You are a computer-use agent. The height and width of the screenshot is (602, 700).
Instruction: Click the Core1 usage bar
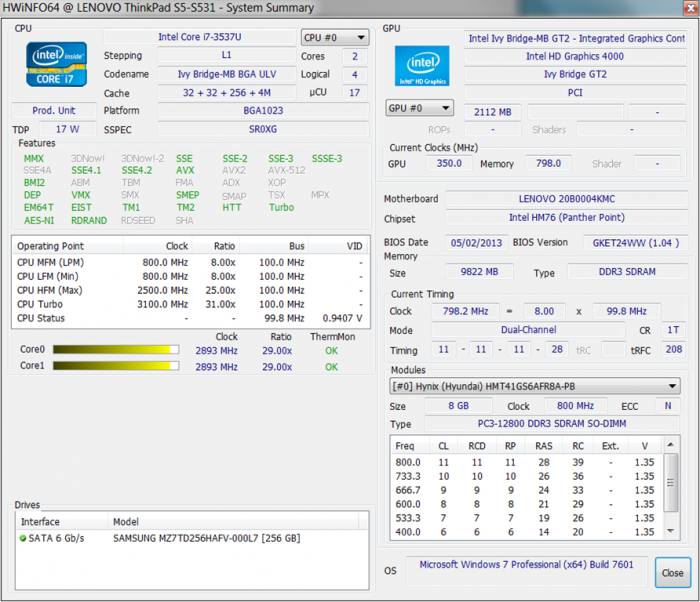(115, 367)
